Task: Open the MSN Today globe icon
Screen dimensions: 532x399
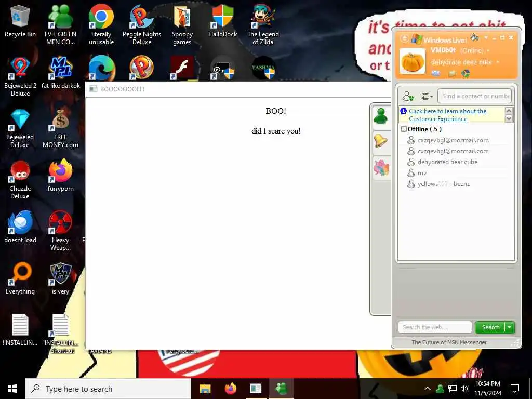Action: [x=465, y=73]
